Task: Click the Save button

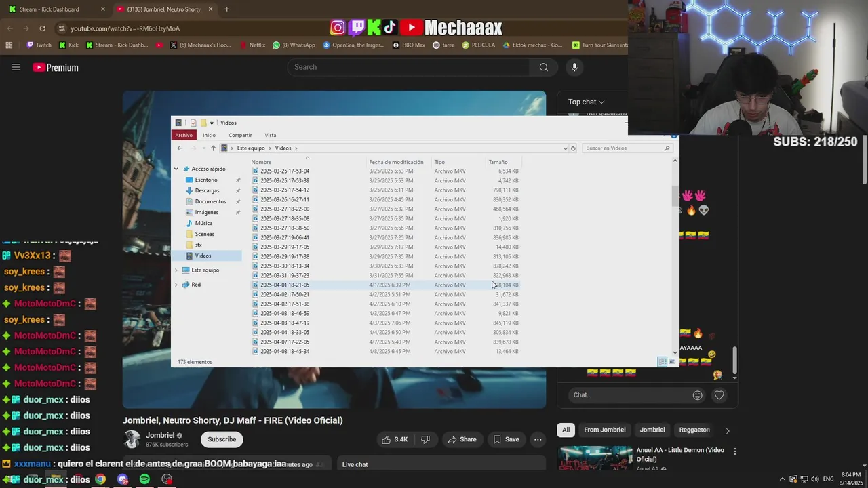Action: click(506, 439)
